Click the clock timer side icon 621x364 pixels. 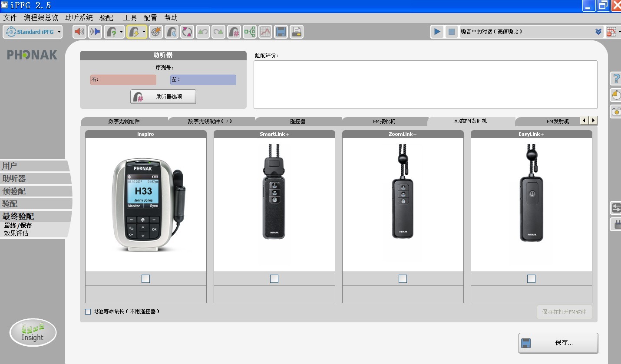coord(616,95)
